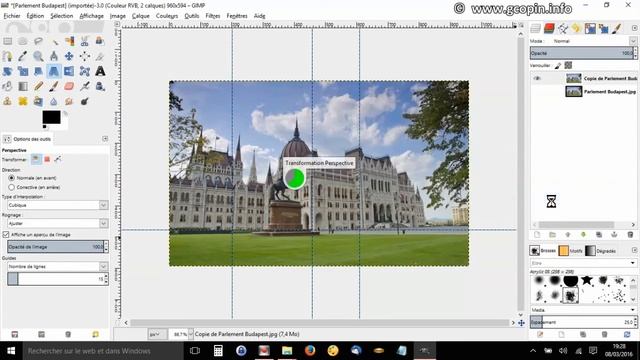Select the Rectangle Select tool

(7, 41)
